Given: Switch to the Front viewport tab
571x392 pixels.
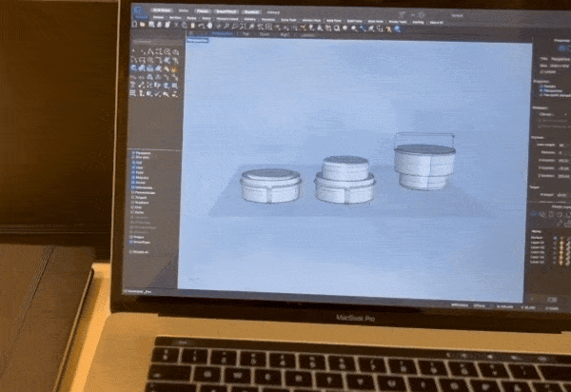Looking at the screenshot, I should pos(265,34).
